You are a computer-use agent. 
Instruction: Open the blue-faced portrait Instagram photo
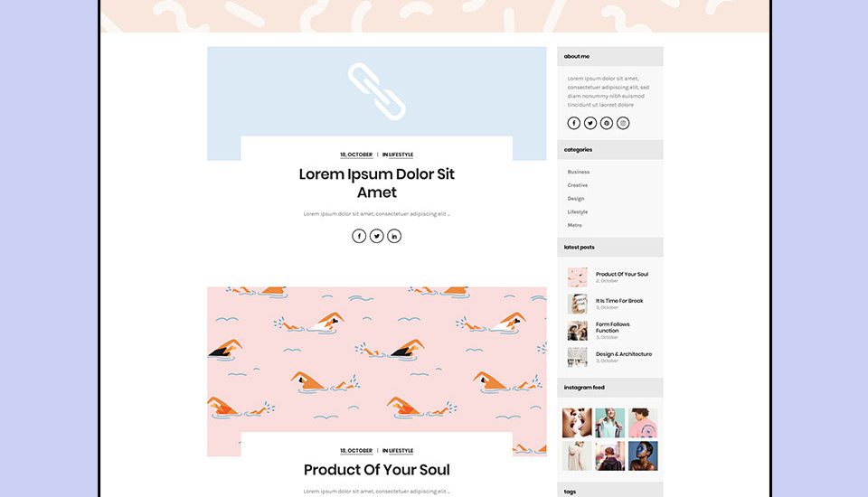[643, 455]
